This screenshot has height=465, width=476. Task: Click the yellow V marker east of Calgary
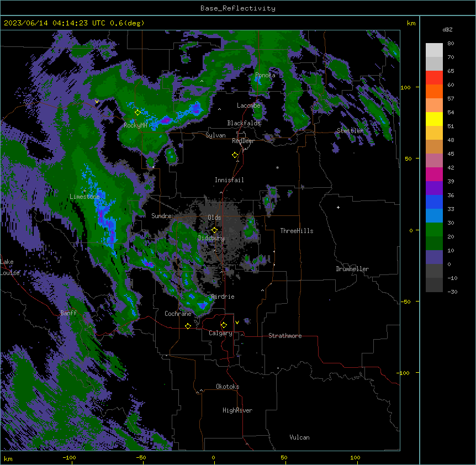[x=237, y=323]
